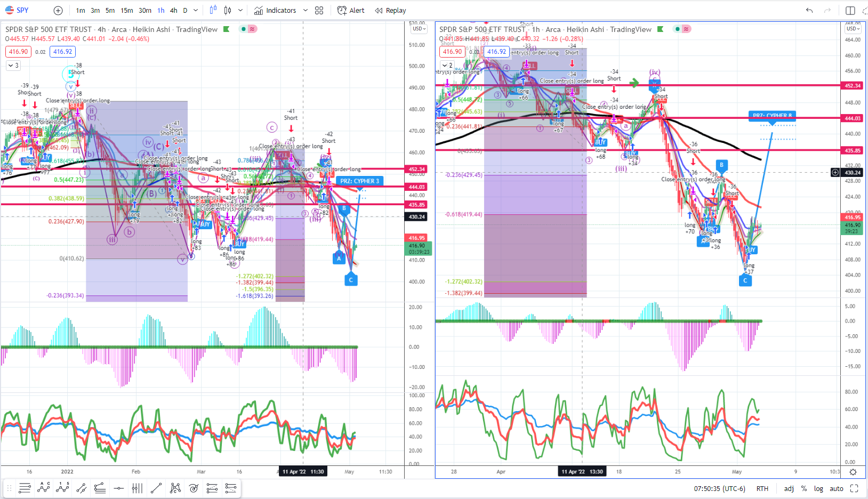Viewport: 868px width, 499px height.
Task: Start bar Replay mode
Action: click(390, 10)
